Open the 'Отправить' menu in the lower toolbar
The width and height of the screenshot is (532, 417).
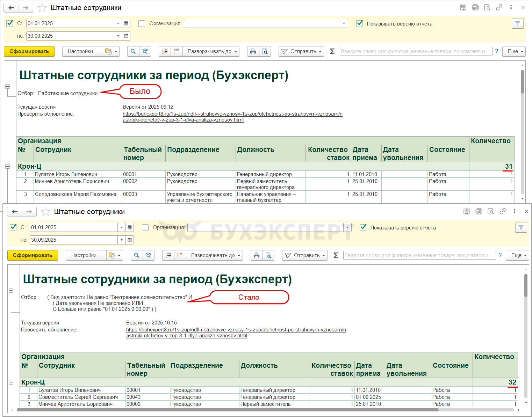(x=304, y=255)
